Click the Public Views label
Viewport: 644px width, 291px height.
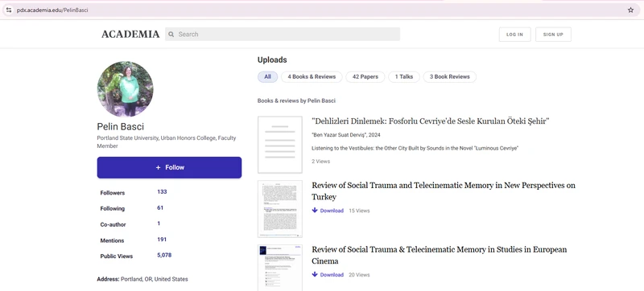click(117, 256)
